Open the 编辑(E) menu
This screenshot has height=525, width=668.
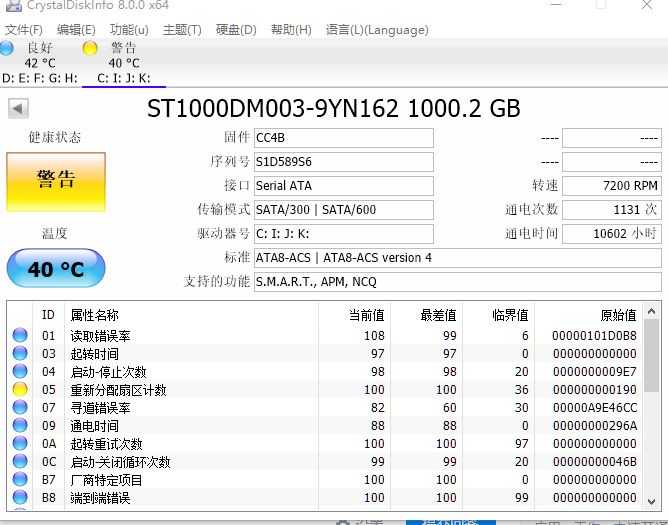(x=76, y=30)
